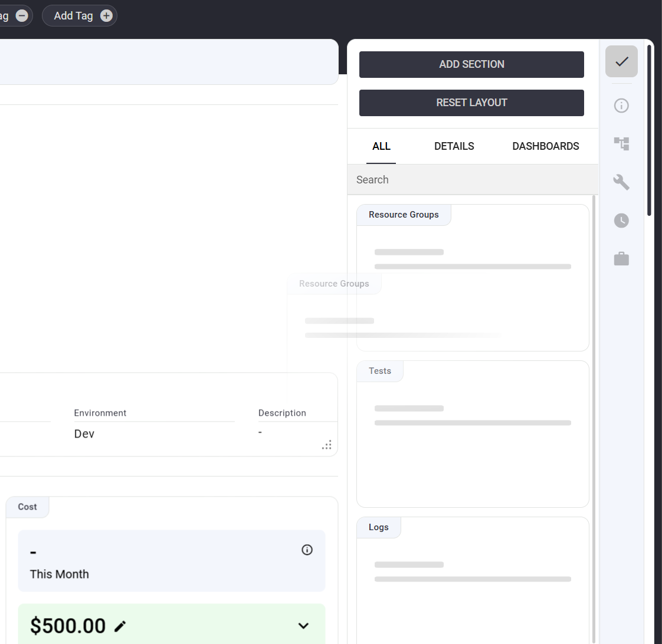Click the pencil icon beside $500.00

120,626
